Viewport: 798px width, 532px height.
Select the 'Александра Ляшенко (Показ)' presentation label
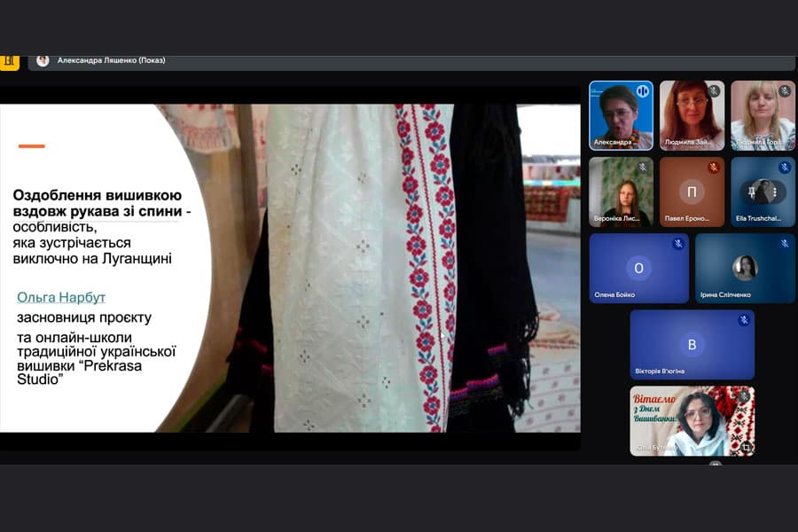coord(111,60)
